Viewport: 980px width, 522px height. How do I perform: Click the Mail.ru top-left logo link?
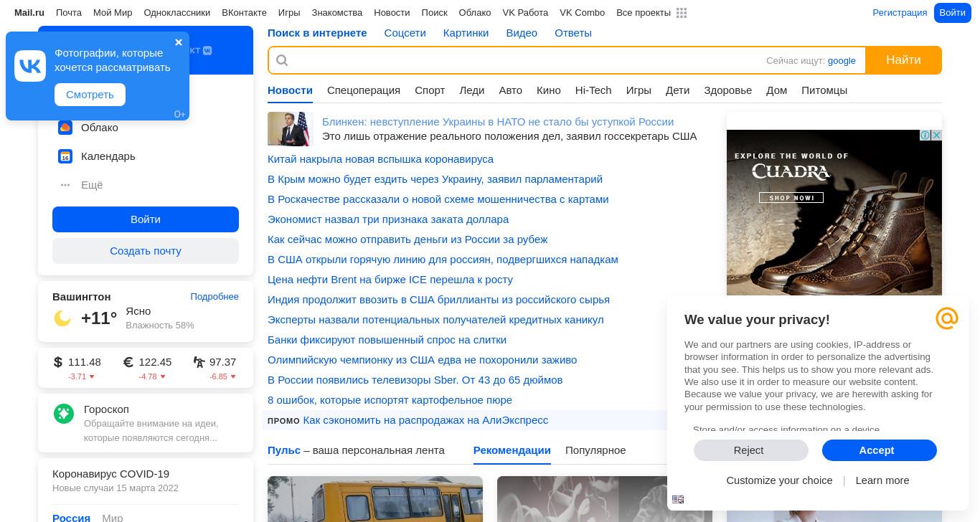pos(29,13)
